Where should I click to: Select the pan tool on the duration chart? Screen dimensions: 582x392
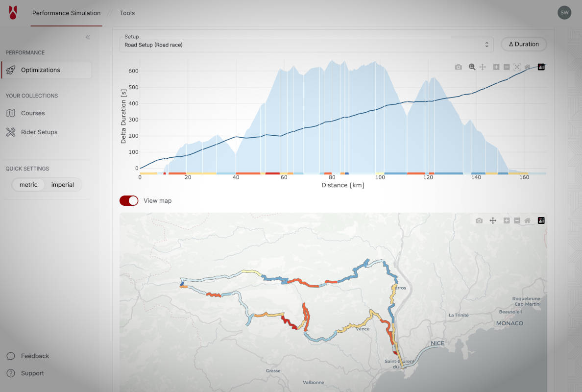point(483,67)
